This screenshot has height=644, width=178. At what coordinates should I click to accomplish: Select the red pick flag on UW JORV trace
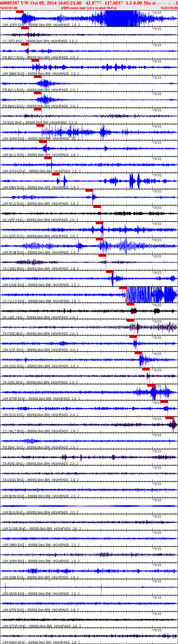coord(20,12)
